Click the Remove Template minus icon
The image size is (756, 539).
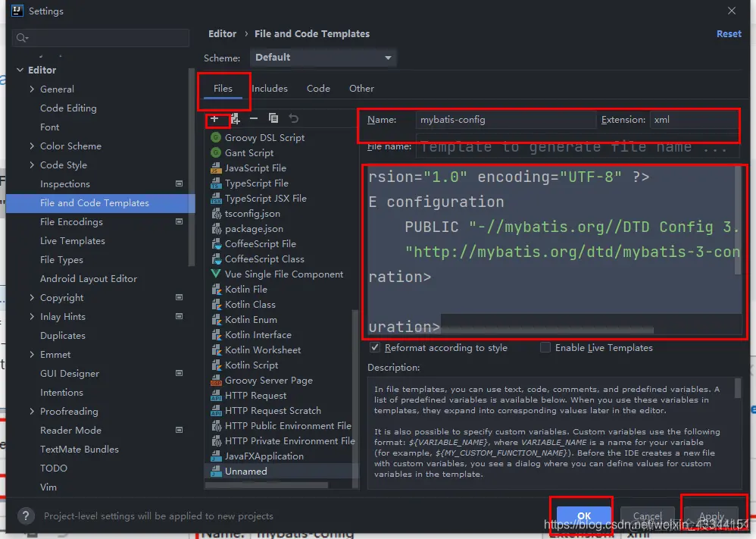254,118
